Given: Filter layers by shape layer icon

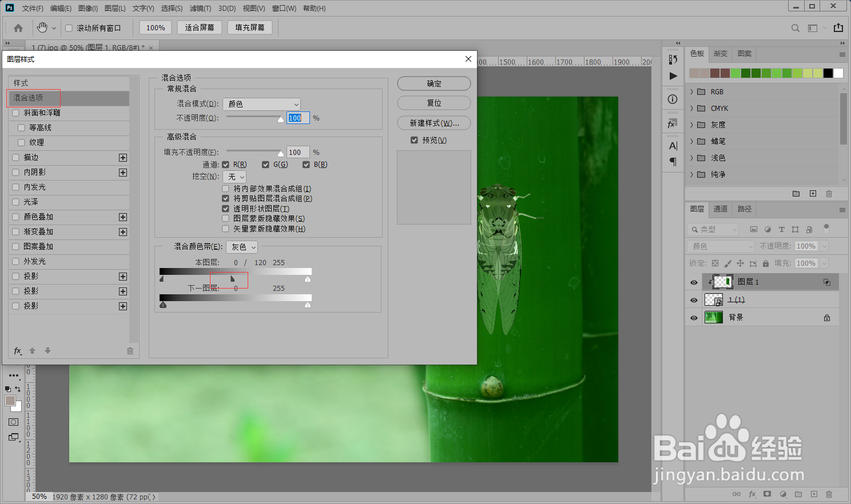Looking at the screenshot, I should coord(795,229).
